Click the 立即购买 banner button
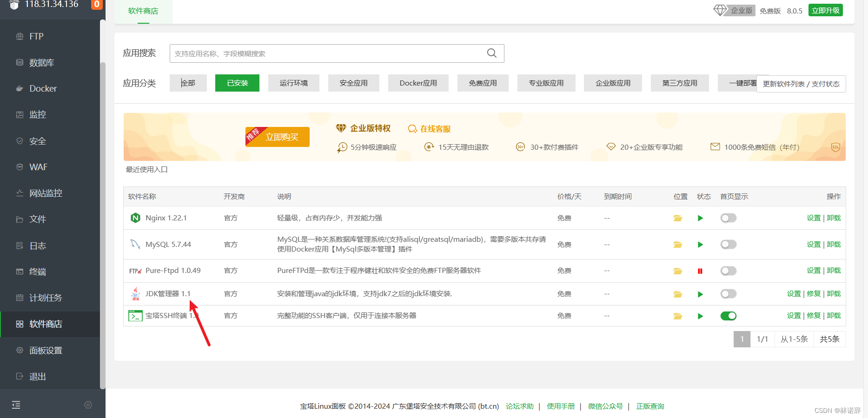Viewport: 868px width, 418px height. pos(278,137)
